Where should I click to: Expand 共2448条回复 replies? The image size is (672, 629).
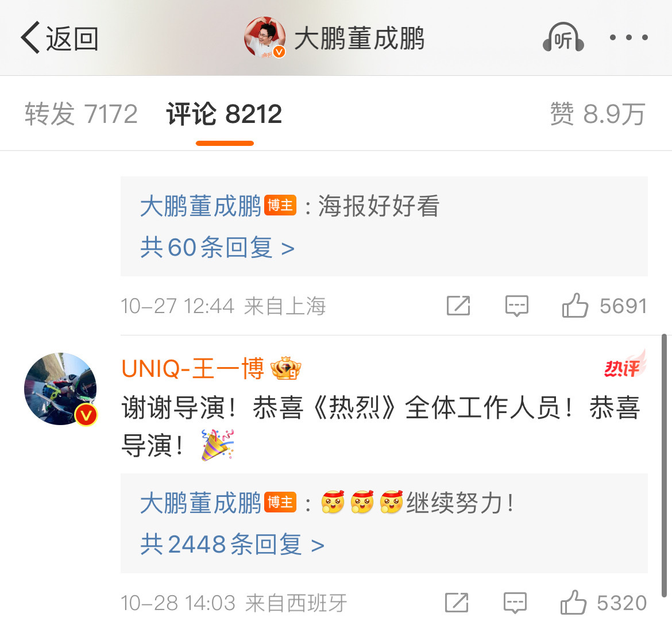click(232, 545)
